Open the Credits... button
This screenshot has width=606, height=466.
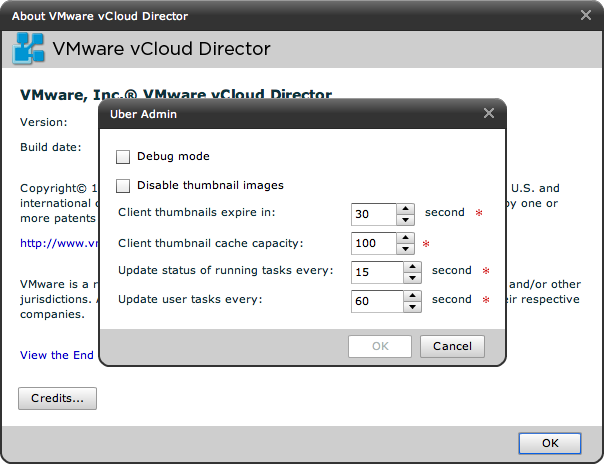click(57, 398)
